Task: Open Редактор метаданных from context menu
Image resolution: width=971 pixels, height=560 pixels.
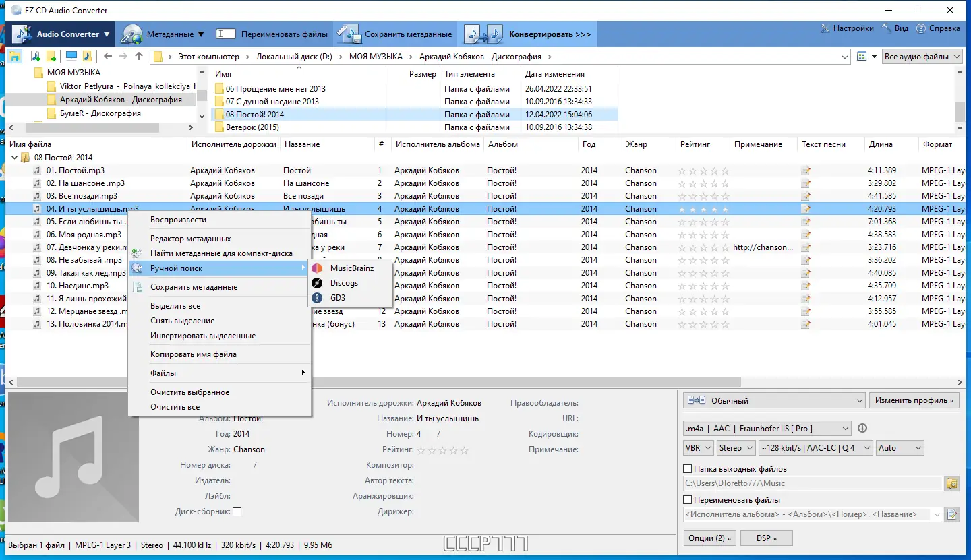Action: [x=190, y=239]
